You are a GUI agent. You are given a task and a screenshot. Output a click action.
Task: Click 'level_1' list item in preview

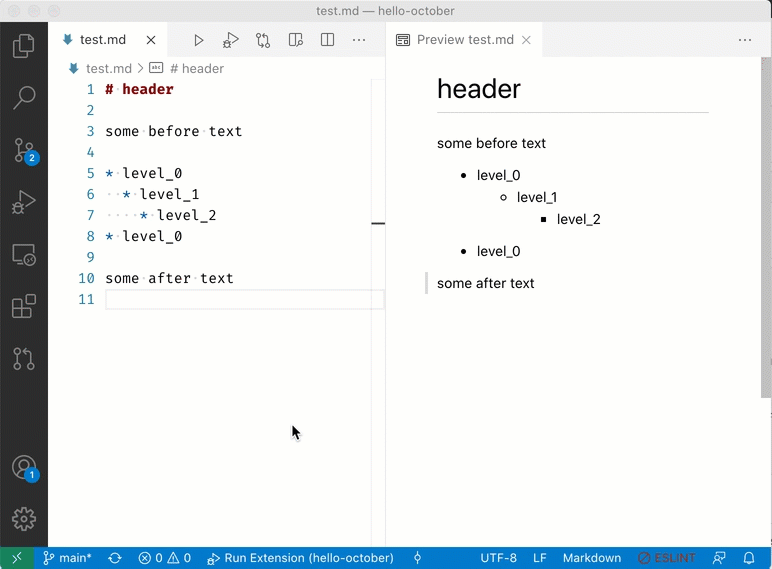[x=537, y=197]
